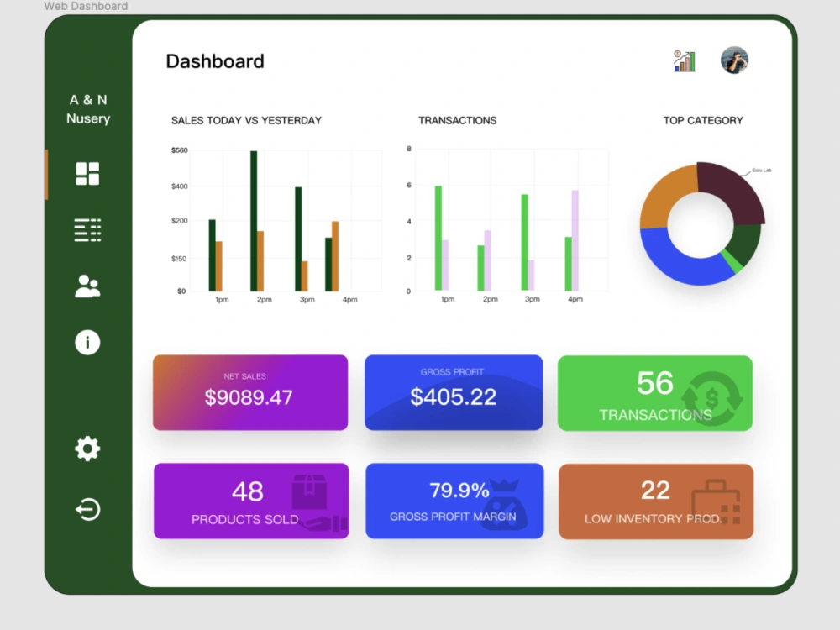Click the refresh dollar icon on Transactions card

tap(712, 398)
